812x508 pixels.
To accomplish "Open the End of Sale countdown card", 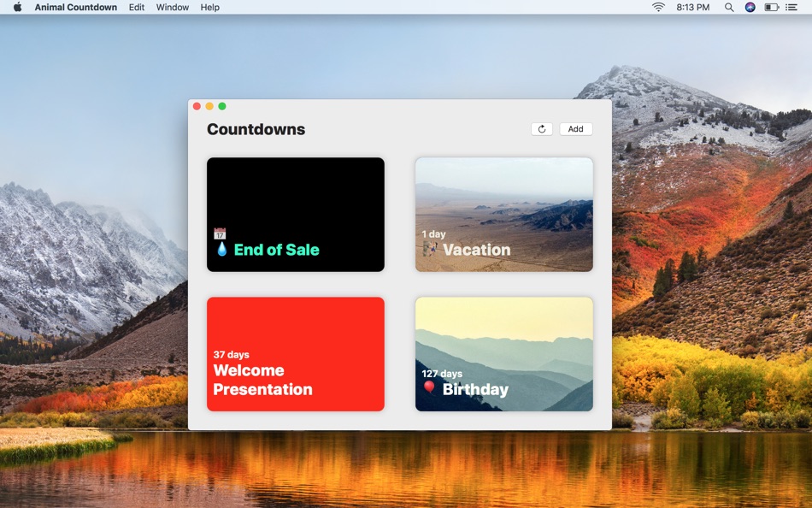I will pyautogui.click(x=296, y=215).
